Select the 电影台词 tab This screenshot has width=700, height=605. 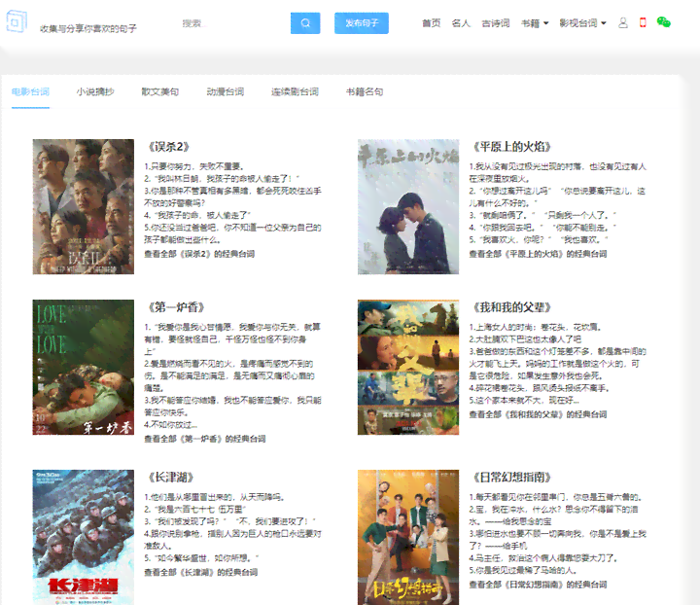[x=30, y=92]
